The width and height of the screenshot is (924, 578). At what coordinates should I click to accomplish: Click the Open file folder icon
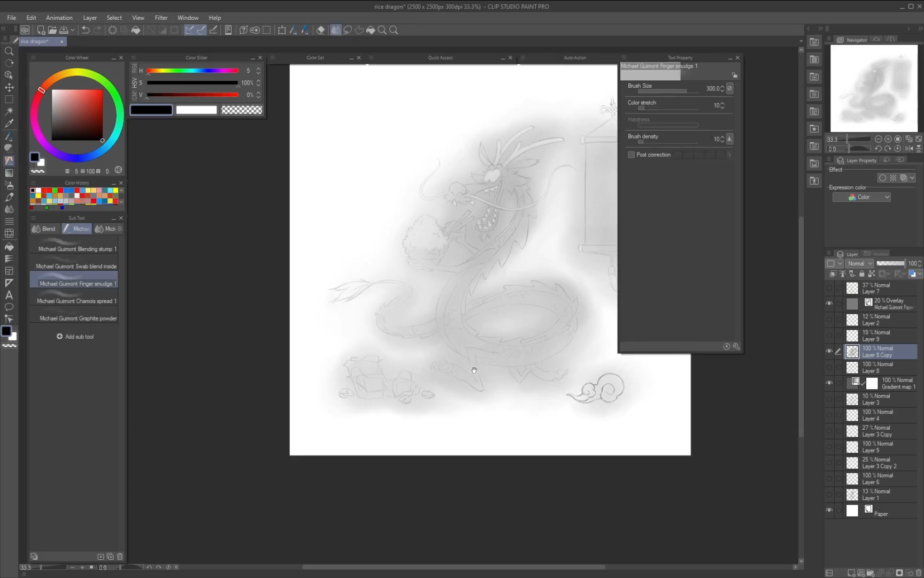(52, 30)
